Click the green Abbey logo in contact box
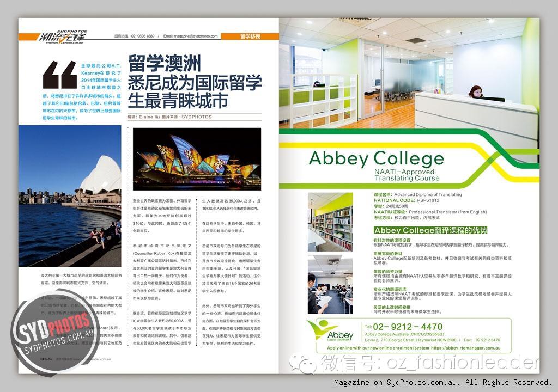 [331, 331]
